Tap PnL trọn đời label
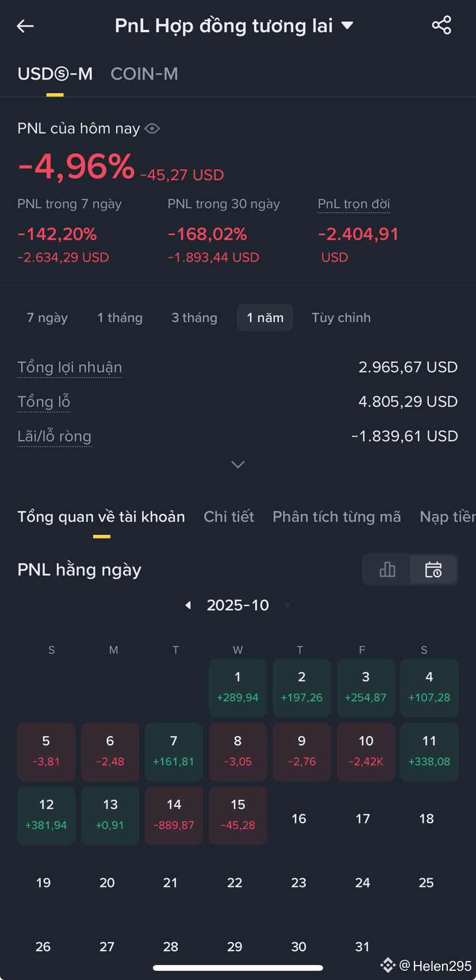Screen dimensions: 476x980 [x=354, y=204]
